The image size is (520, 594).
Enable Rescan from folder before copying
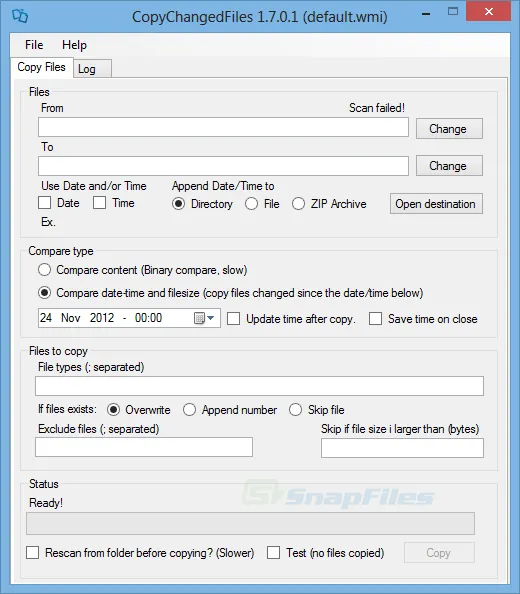click(x=33, y=553)
